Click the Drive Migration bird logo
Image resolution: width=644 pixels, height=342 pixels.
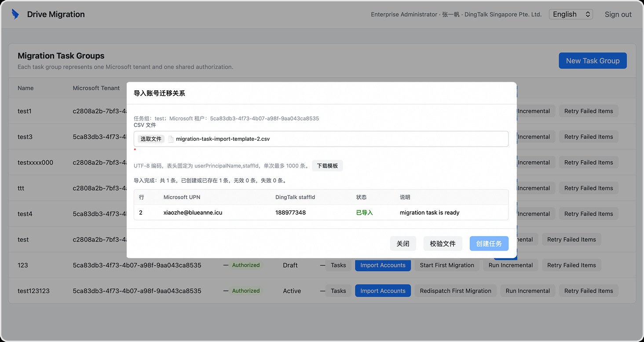[15, 14]
